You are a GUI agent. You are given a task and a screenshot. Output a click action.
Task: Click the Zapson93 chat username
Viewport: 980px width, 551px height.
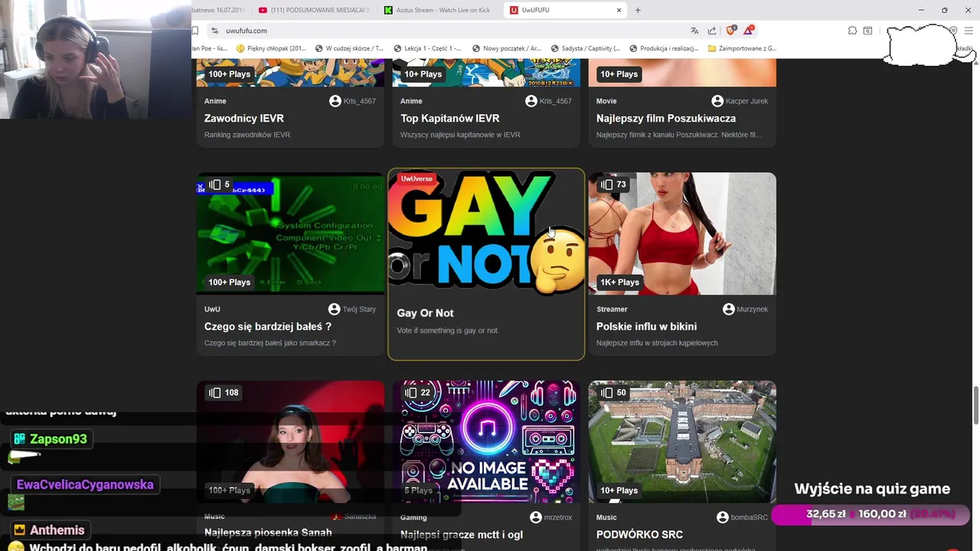coord(59,439)
